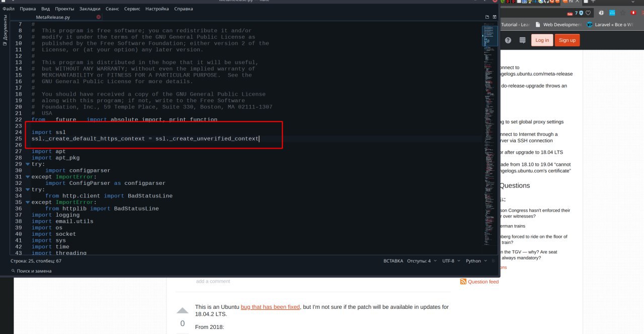The image size is (644, 334).
Task: Click 'add a comment' link in browser page
Action: pyautogui.click(x=213, y=281)
